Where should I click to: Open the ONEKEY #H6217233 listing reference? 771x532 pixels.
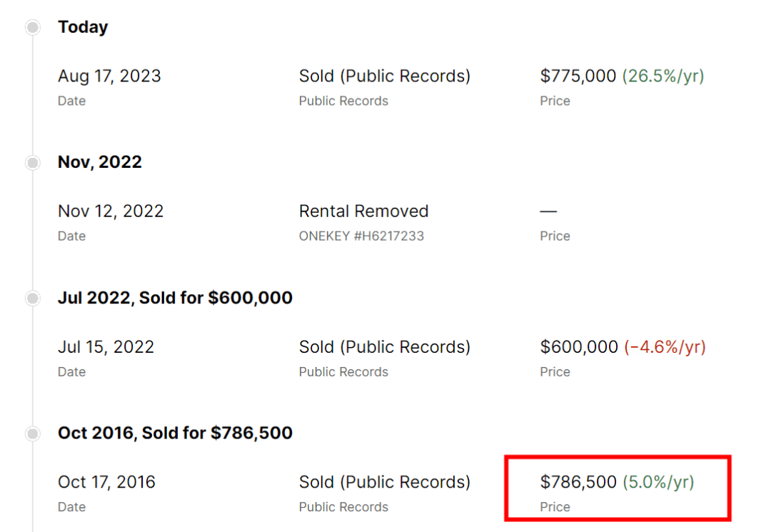361,236
